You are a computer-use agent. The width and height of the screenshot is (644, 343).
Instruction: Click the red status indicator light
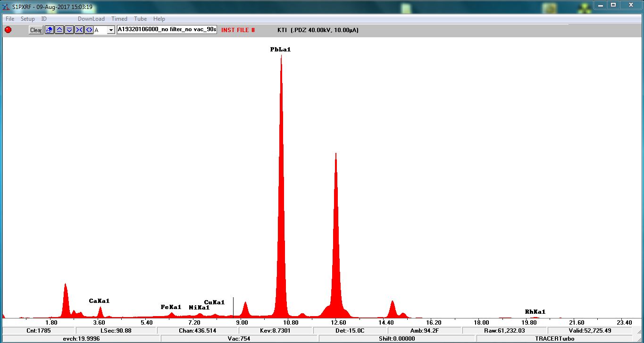[8, 30]
